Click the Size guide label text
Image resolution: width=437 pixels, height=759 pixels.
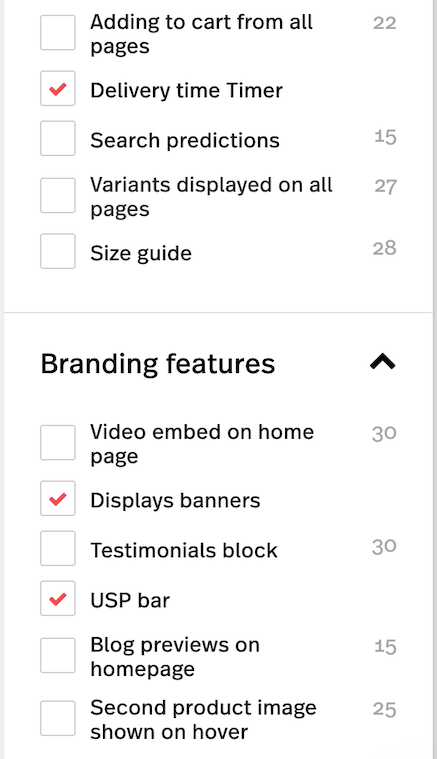point(141,254)
